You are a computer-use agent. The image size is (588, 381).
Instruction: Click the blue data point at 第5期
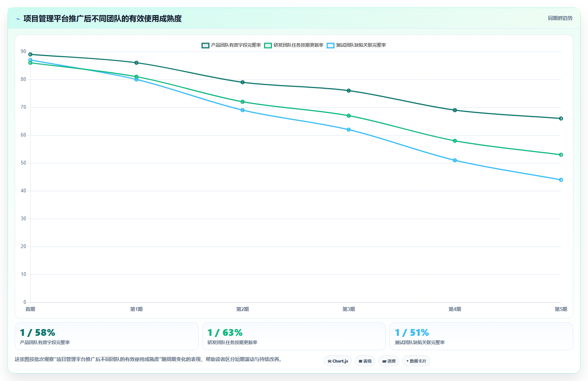click(561, 180)
